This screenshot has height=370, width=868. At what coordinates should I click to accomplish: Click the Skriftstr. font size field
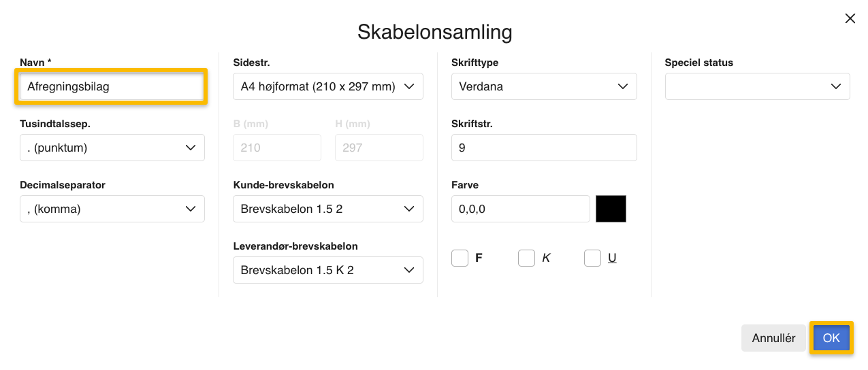(544, 148)
